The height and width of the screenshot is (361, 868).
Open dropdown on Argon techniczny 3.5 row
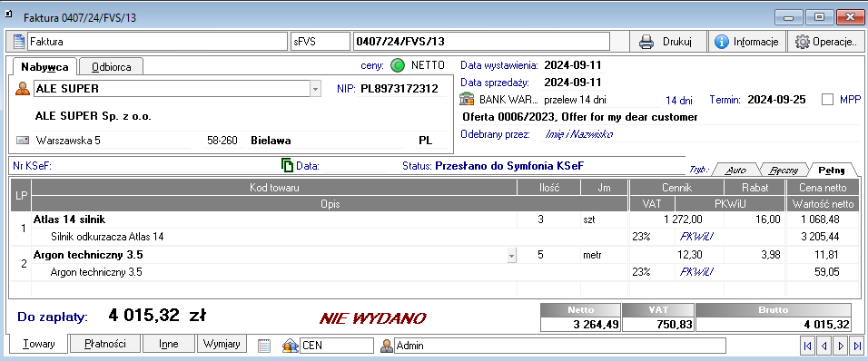pyautogui.click(x=511, y=256)
